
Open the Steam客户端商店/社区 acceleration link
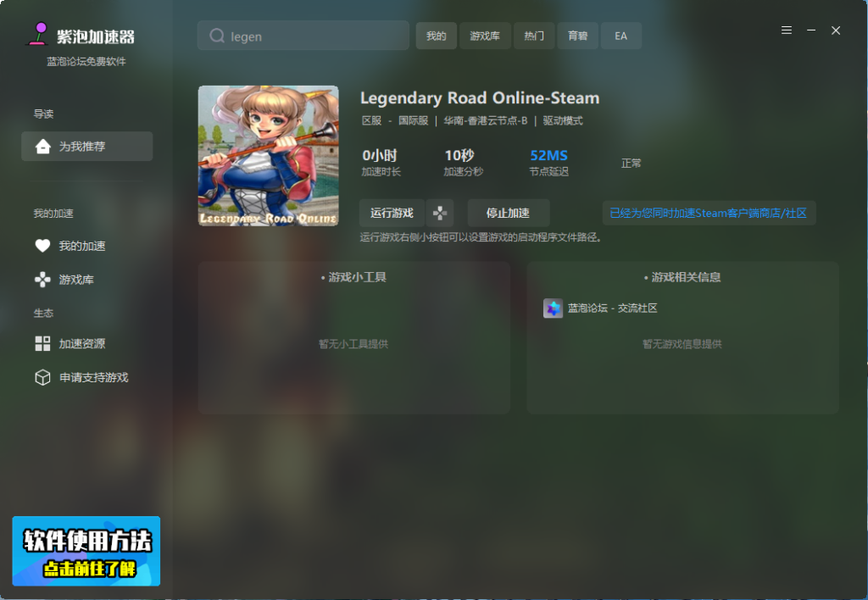pyautogui.click(x=709, y=213)
